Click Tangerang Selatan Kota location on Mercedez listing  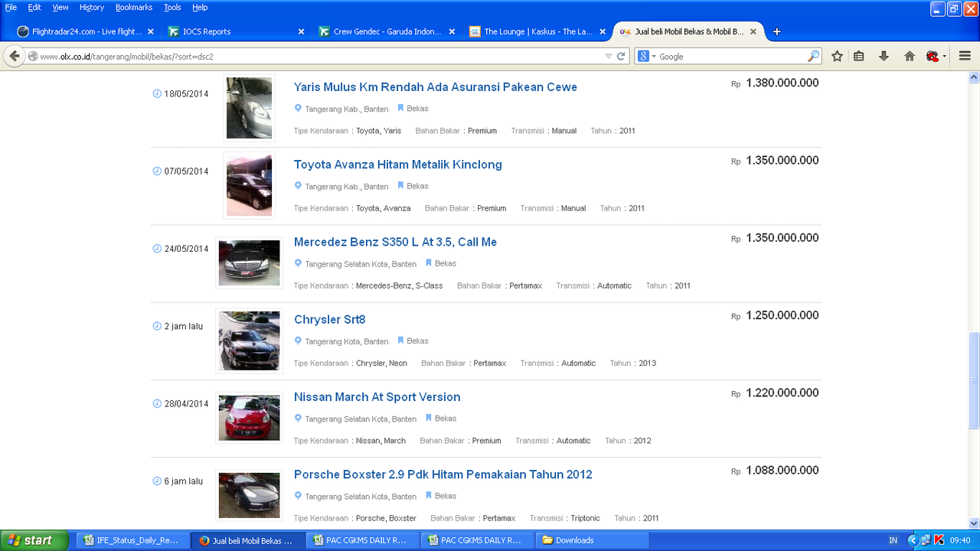point(361,264)
